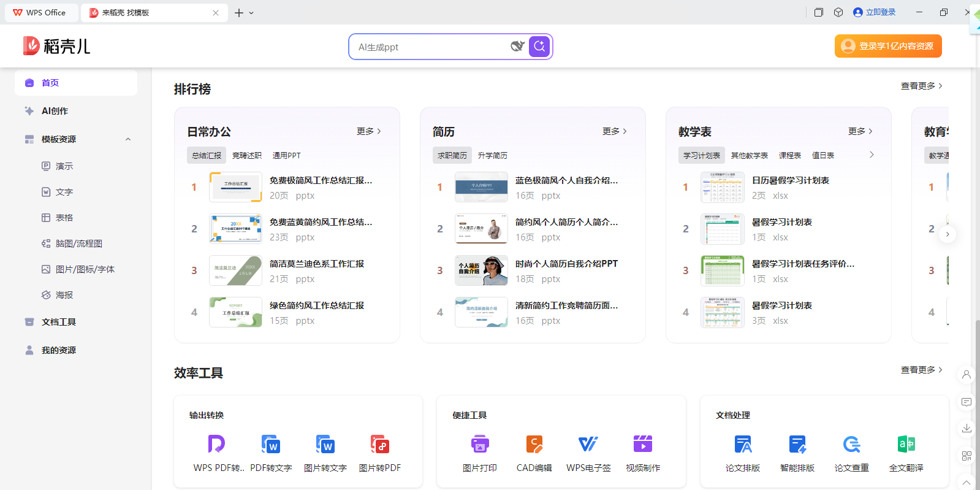The height and width of the screenshot is (490, 980).
Task: Select the 论文查重 plagiarism check icon
Action: pyautogui.click(x=851, y=445)
